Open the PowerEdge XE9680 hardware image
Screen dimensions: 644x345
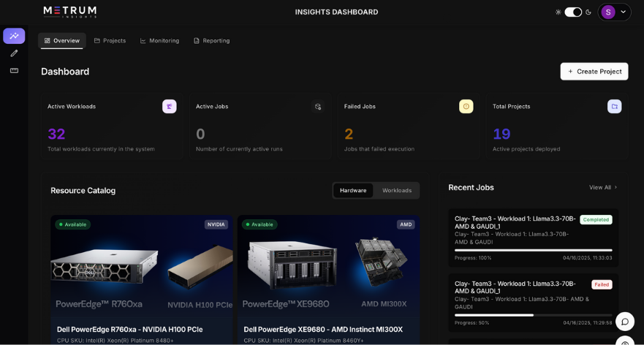point(328,266)
